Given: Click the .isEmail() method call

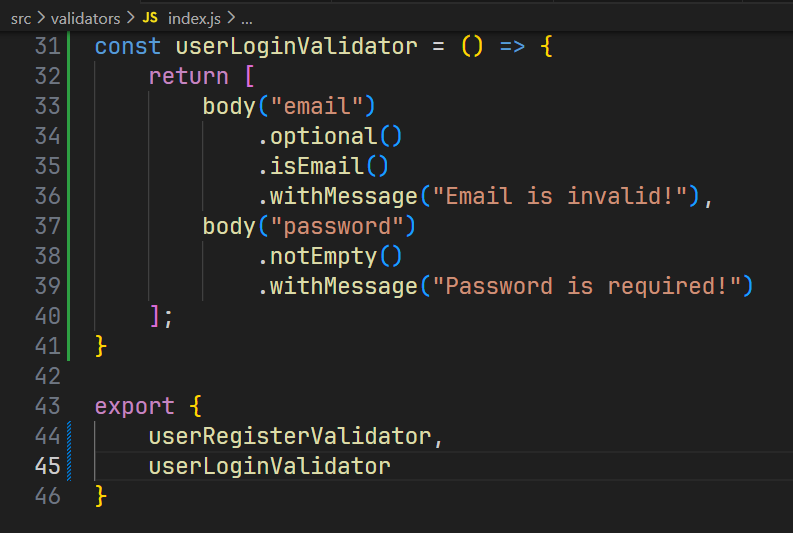Looking at the screenshot, I should coord(323,167).
